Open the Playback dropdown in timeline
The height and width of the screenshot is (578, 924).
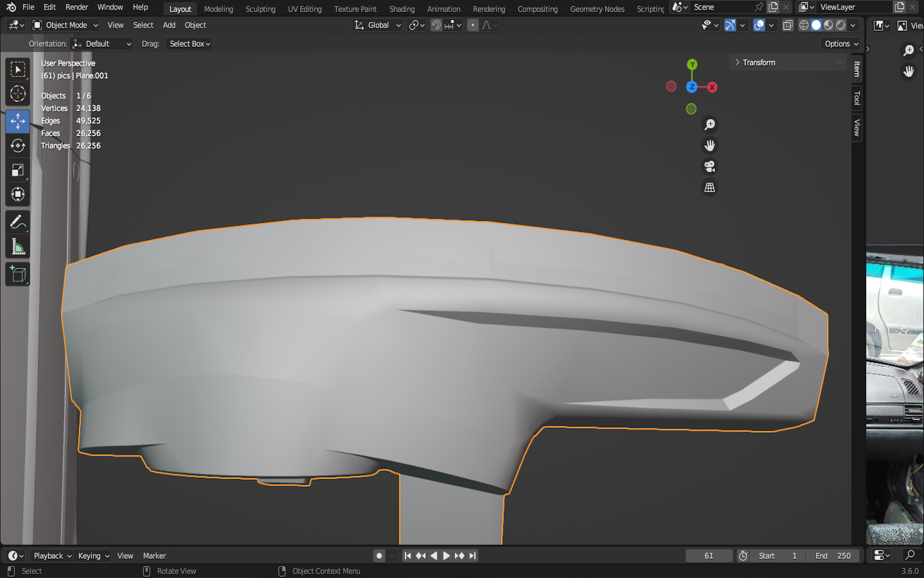[x=52, y=556]
